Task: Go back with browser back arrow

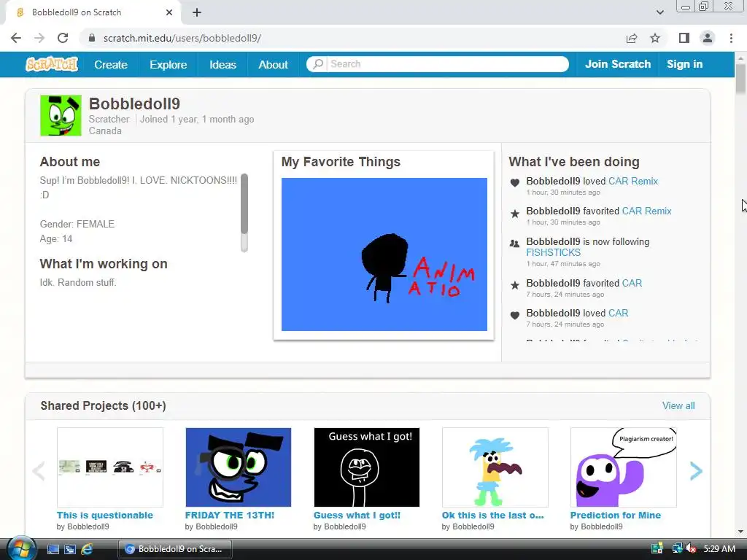Action: point(16,38)
